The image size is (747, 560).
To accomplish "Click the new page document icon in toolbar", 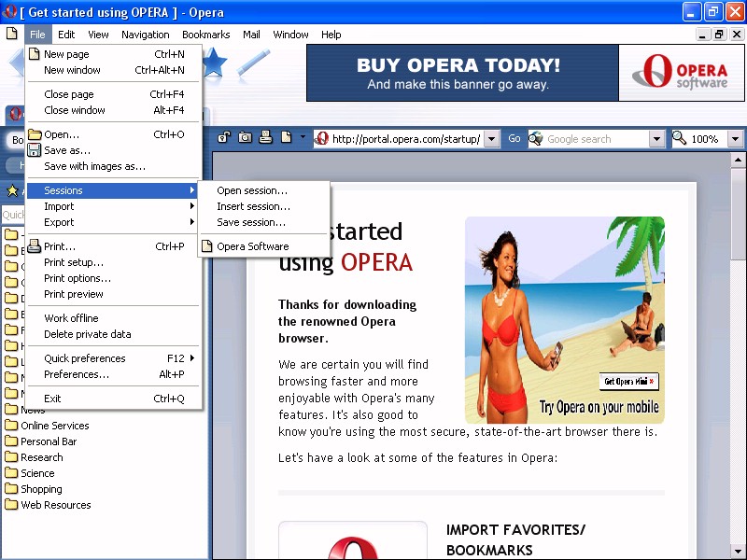I will pos(287,138).
